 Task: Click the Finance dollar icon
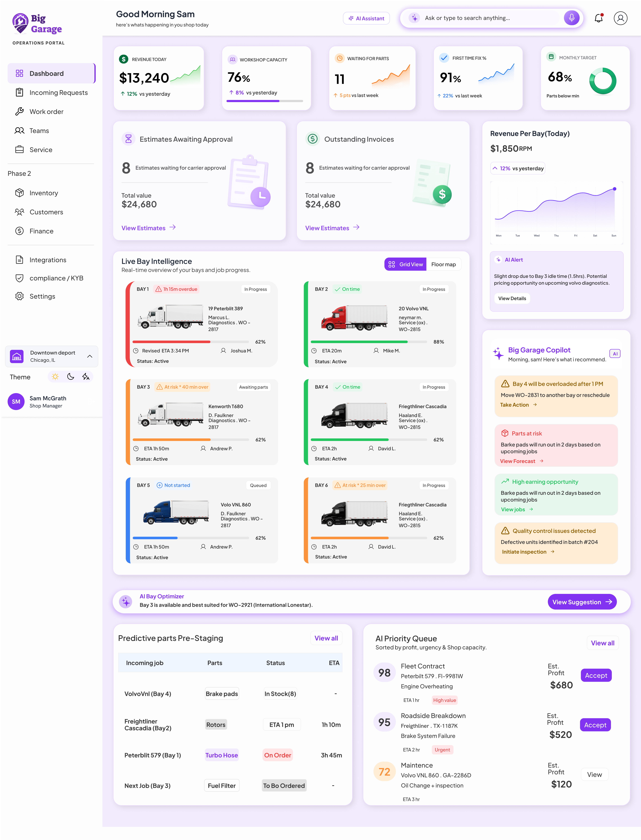(x=19, y=231)
